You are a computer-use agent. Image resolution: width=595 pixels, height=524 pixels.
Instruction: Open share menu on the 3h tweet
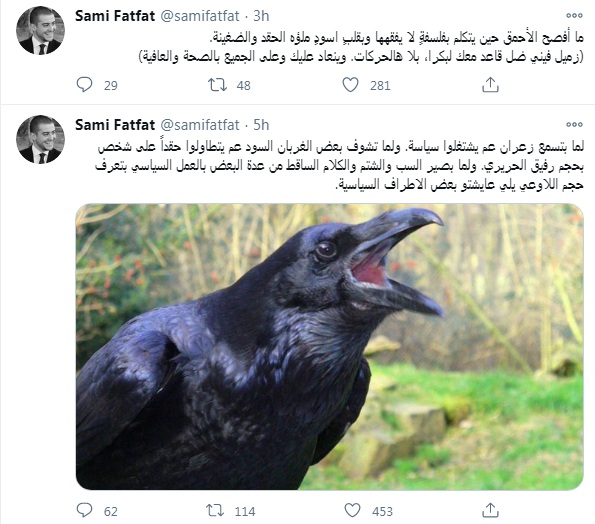coord(490,85)
